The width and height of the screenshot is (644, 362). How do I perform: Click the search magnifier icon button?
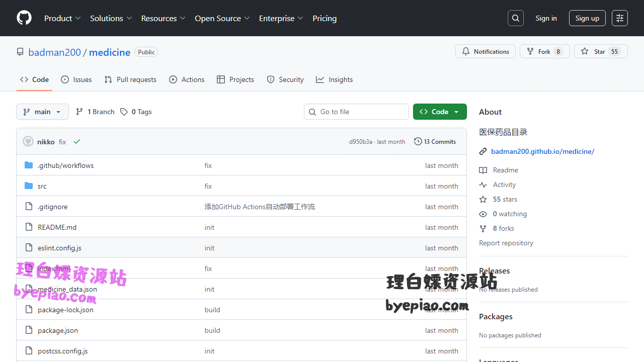(516, 18)
